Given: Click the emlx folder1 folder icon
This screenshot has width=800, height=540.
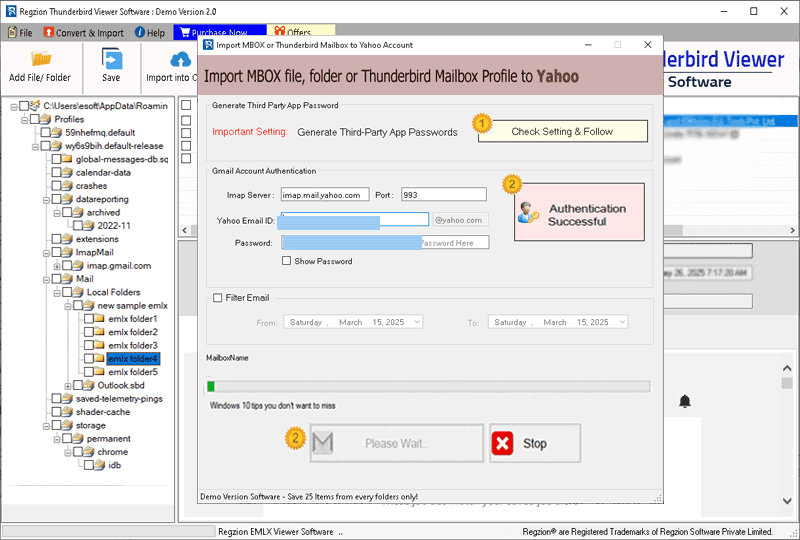Looking at the screenshot, I should click(99, 318).
